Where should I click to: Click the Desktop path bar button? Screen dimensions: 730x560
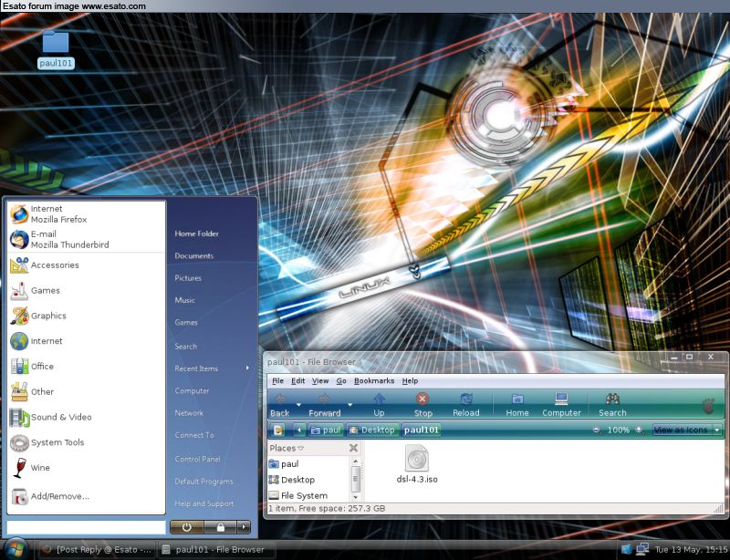click(x=372, y=430)
